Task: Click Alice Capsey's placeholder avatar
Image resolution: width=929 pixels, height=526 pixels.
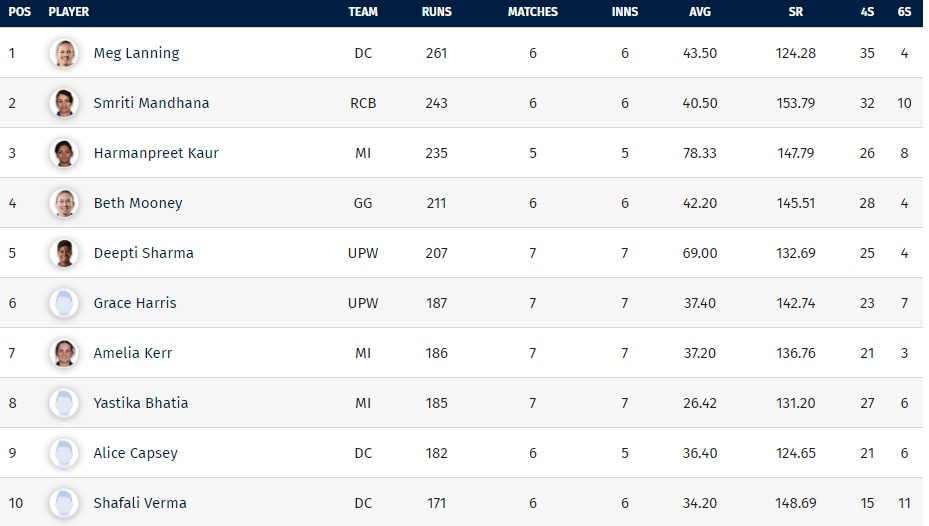Action: [x=64, y=453]
